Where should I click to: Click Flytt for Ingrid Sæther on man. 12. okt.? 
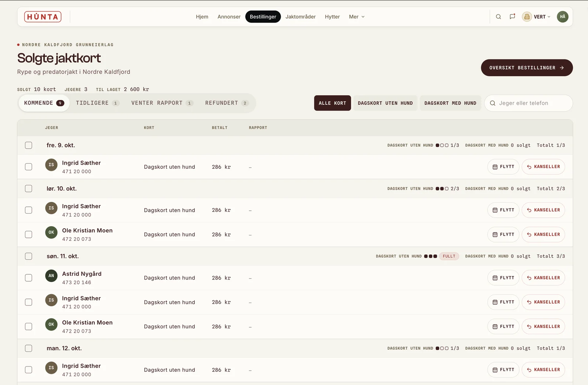click(x=503, y=370)
